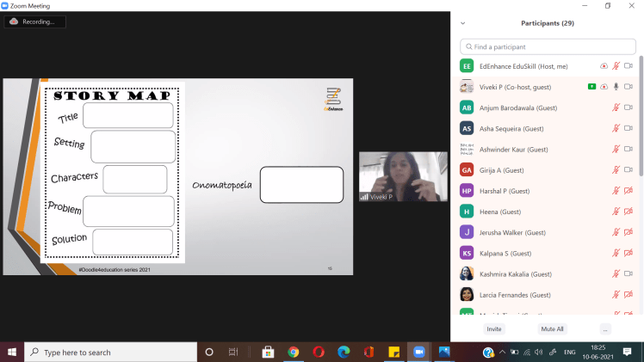Open the more options ellipsis button
This screenshot has width=644, height=362.
[x=605, y=328]
